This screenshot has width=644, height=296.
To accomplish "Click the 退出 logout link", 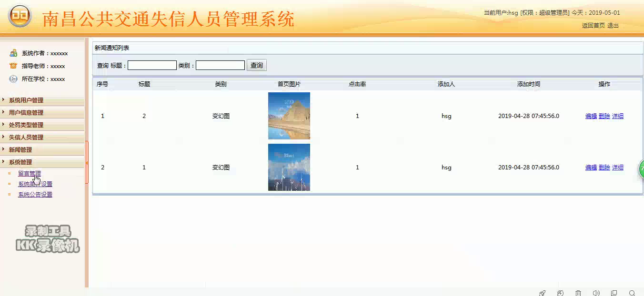I will [613, 26].
